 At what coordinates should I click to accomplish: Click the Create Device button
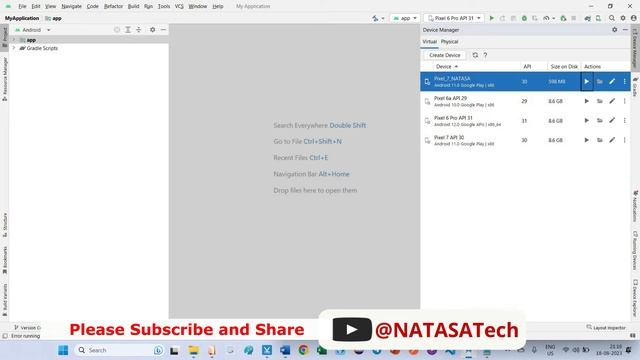[x=444, y=55]
